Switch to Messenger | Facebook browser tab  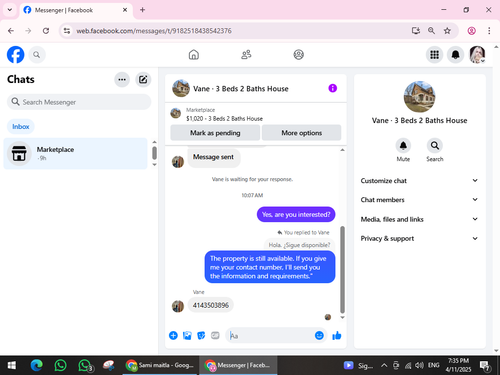click(x=76, y=10)
